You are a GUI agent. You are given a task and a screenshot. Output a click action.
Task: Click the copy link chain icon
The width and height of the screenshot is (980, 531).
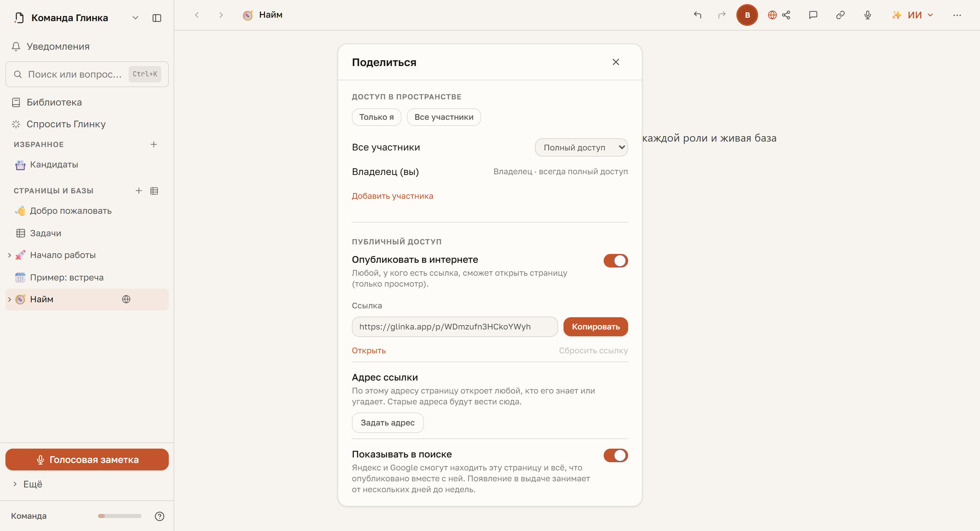coord(840,15)
